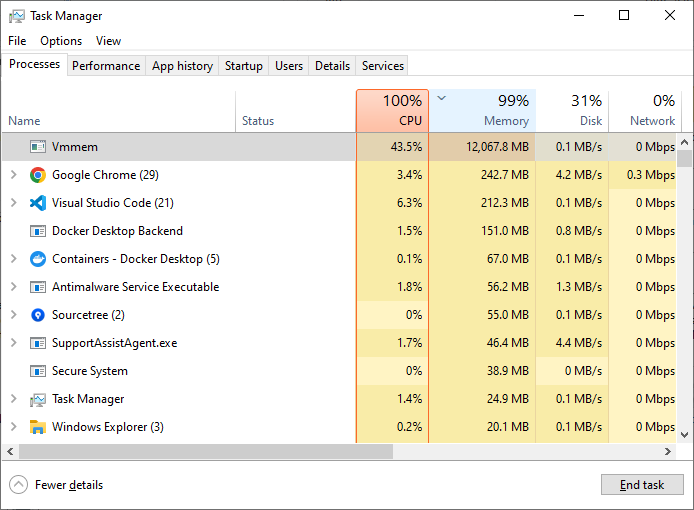
Task: Click the 12,067.8 MB memory value
Action: click(497, 147)
